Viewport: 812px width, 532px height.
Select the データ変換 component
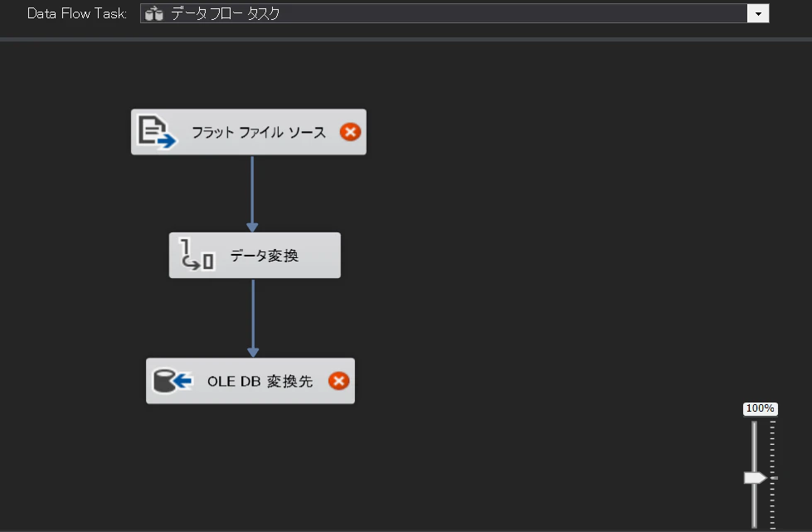[x=255, y=256]
